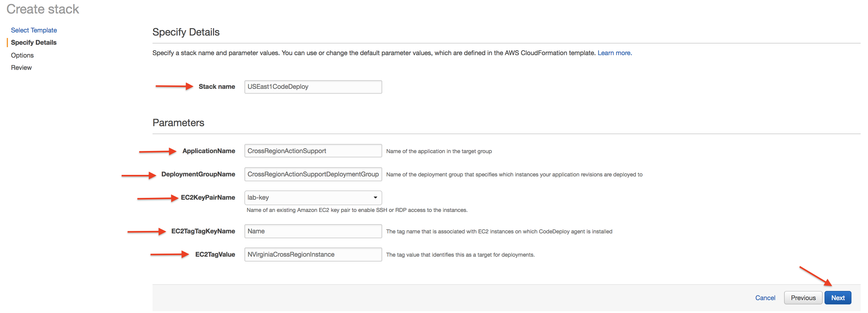Viewport: 868px width, 313px height.
Task: Click the EC2TagValue label text
Action: tap(215, 255)
